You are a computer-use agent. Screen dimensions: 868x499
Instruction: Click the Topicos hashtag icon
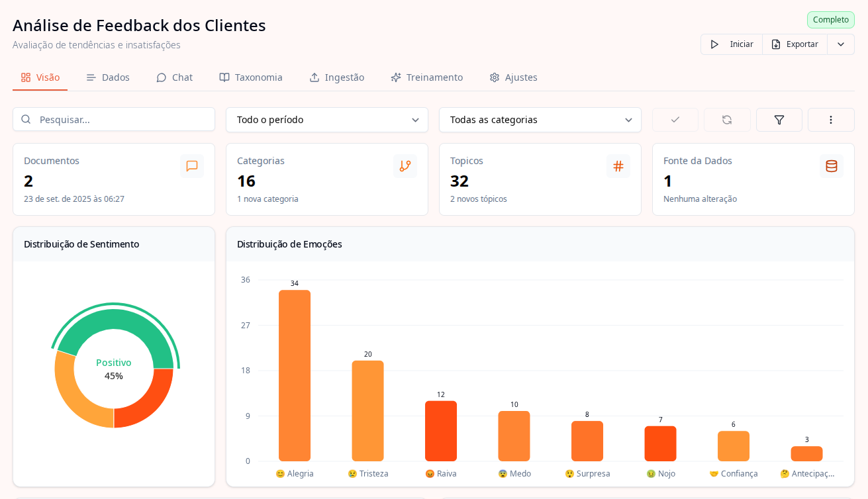618,166
